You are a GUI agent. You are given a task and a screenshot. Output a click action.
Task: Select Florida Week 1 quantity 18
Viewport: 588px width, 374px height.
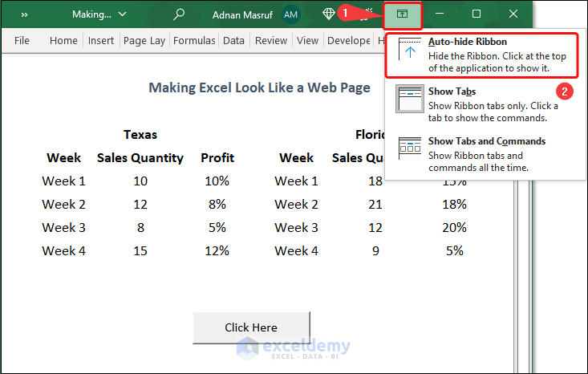point(375,181)
